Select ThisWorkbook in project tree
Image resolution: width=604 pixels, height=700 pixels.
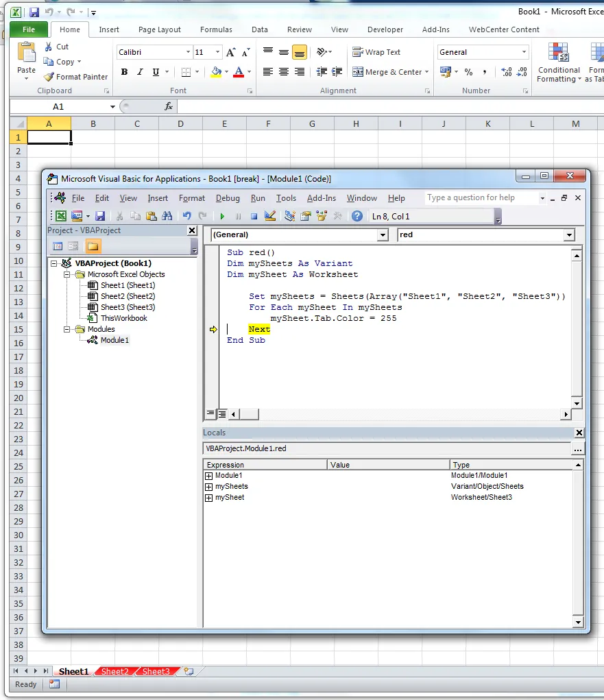click(x=123, y=318)
